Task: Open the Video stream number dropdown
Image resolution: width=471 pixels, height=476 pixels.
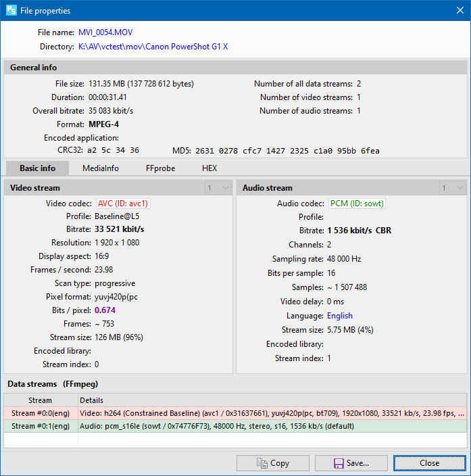Action: [x=218, y=188]
